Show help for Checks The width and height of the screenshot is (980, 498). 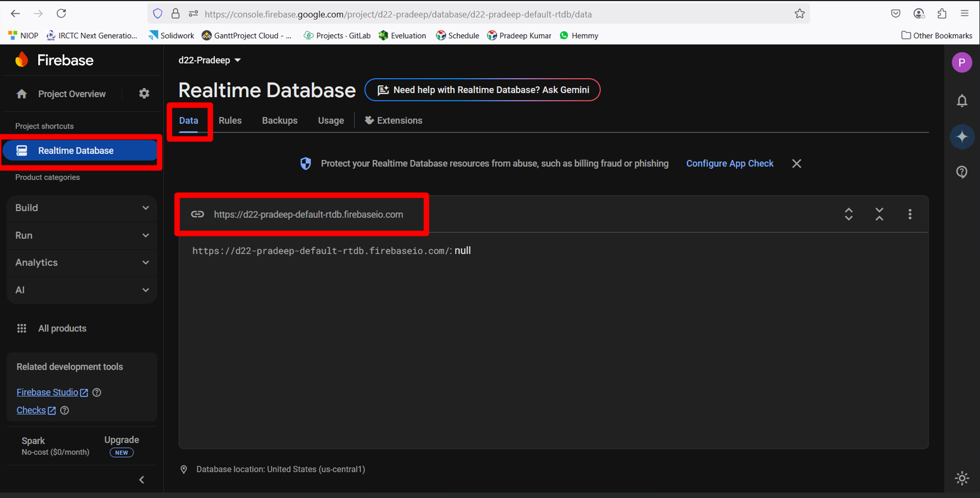pyautogui.click(x=64, y=410)
